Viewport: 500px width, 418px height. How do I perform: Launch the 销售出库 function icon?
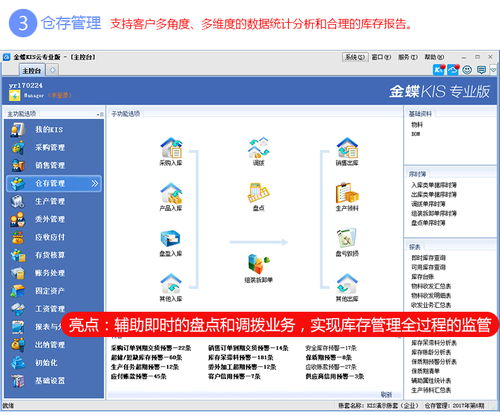point(347,151)
